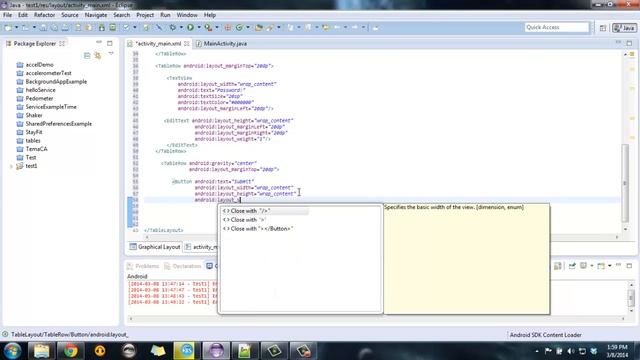The height and width of the screenshot is (360, 640).
Task: Switch to the Java perspective button
Action: pos(624,28)
